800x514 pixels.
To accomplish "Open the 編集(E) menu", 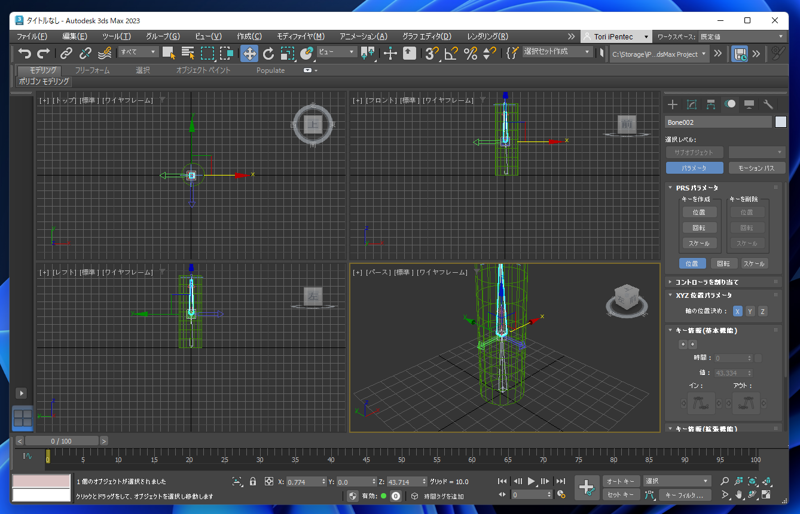I will [74, 37].
